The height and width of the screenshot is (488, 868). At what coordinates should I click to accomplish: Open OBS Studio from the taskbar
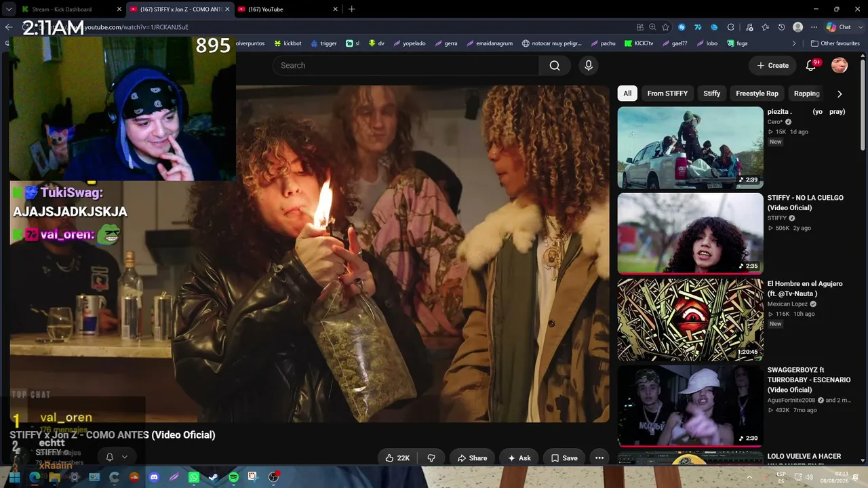coord(273,477)
